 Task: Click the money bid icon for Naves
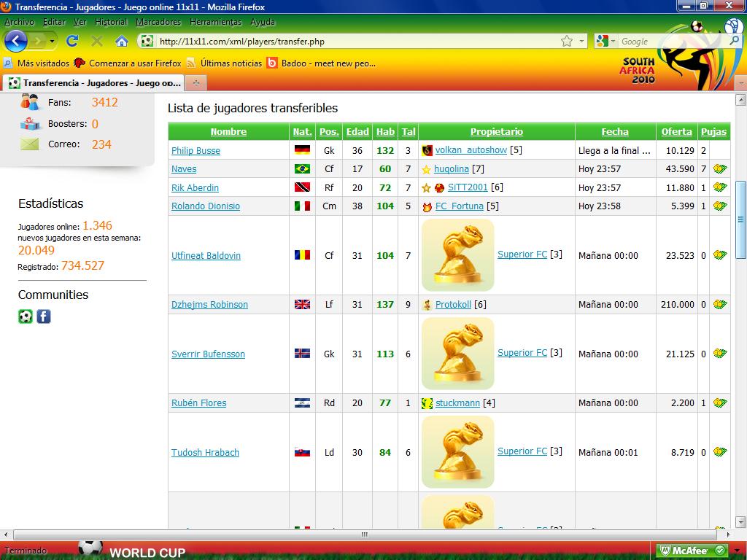[x=720, y=169]
